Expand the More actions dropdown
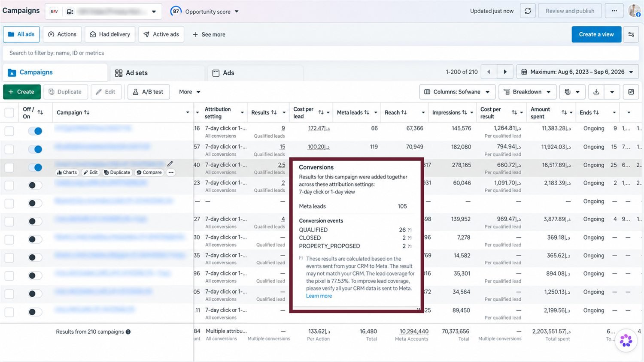This screenshot has height=362, width=644. click(x=189, y=92)
